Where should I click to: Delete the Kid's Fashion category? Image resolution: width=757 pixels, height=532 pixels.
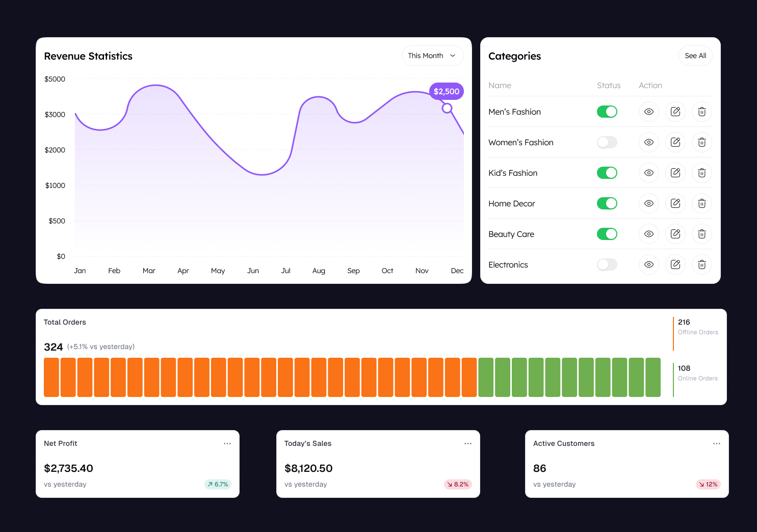point(701,173)
